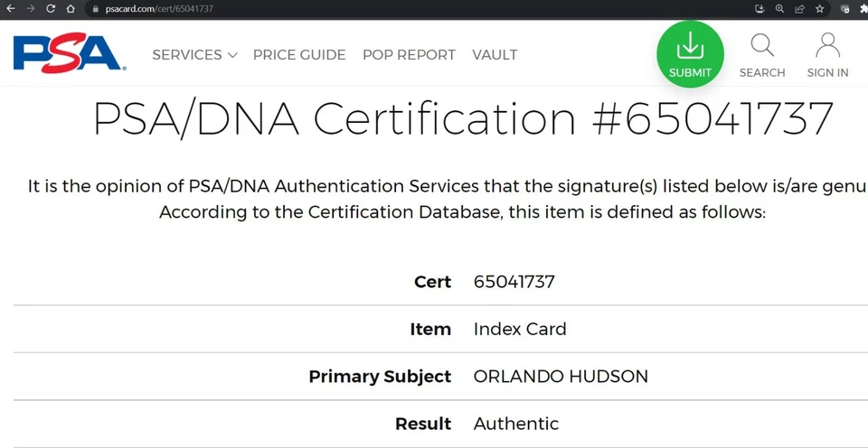Open search via the magnifying glass icon

pyautogui.click(x=762, y=45)
